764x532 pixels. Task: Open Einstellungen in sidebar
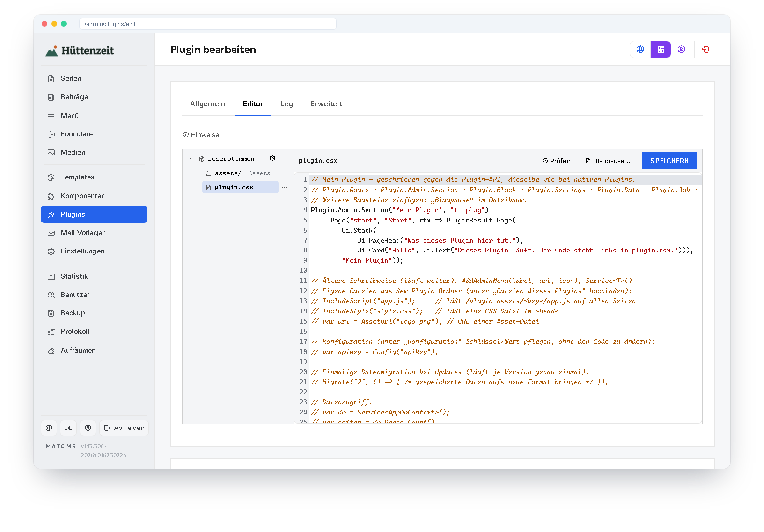[94, 251]
